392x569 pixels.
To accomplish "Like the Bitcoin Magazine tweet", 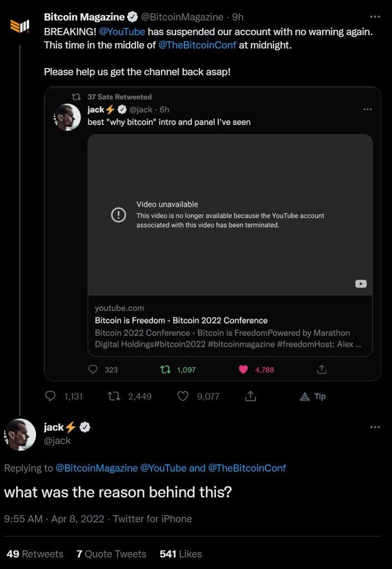I will 183,396.
